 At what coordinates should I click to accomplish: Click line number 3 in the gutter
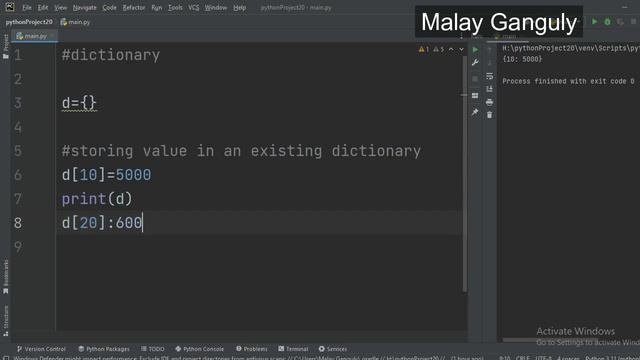[18, 103]
